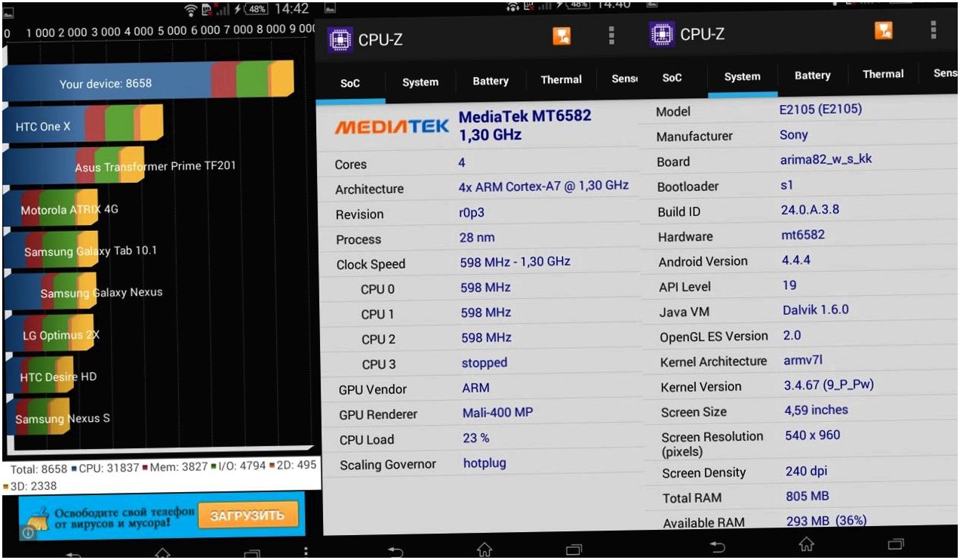960x560 pixels.
Task: Select the Battery tab on the right CPU-Z screen
Action: (x=813, y=75)
